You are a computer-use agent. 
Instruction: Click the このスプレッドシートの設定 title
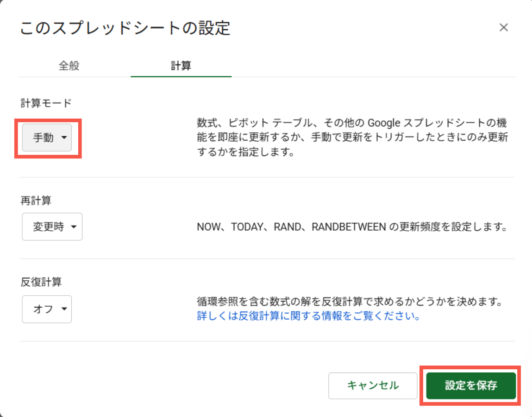click(x=125, y=28)
